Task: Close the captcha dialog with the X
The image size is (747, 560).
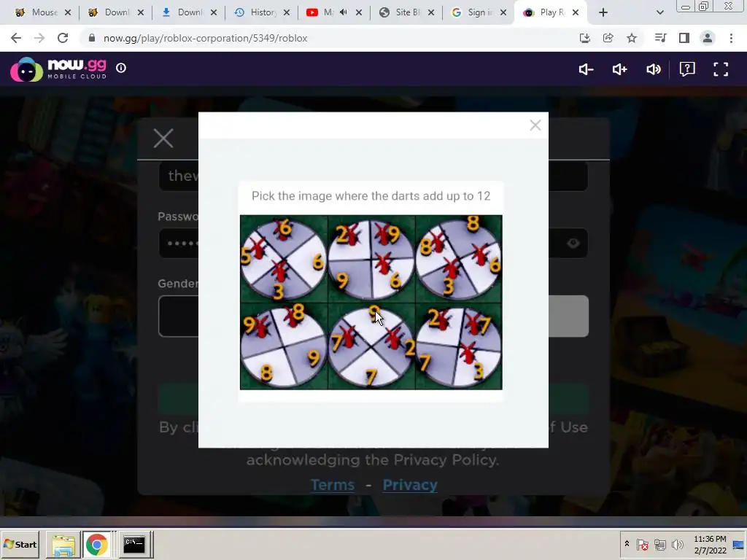Action: [535, 125]
